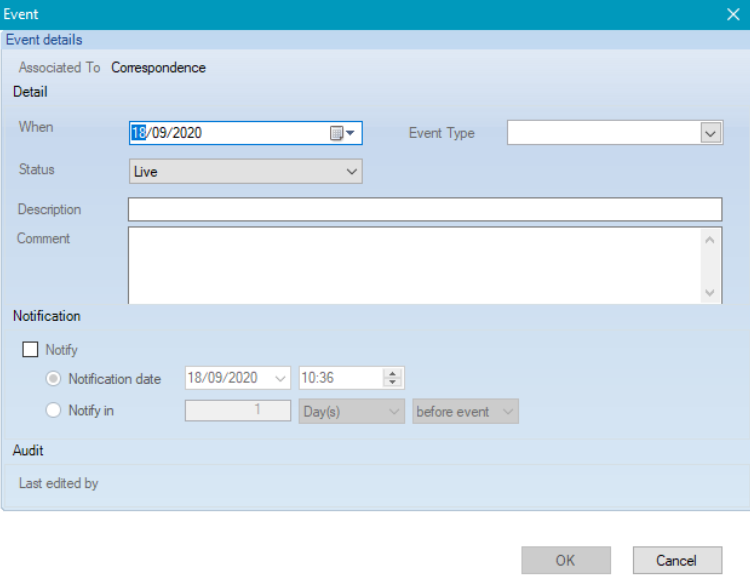
Task: Click the When date text field
Action: [x=230, y=133]
